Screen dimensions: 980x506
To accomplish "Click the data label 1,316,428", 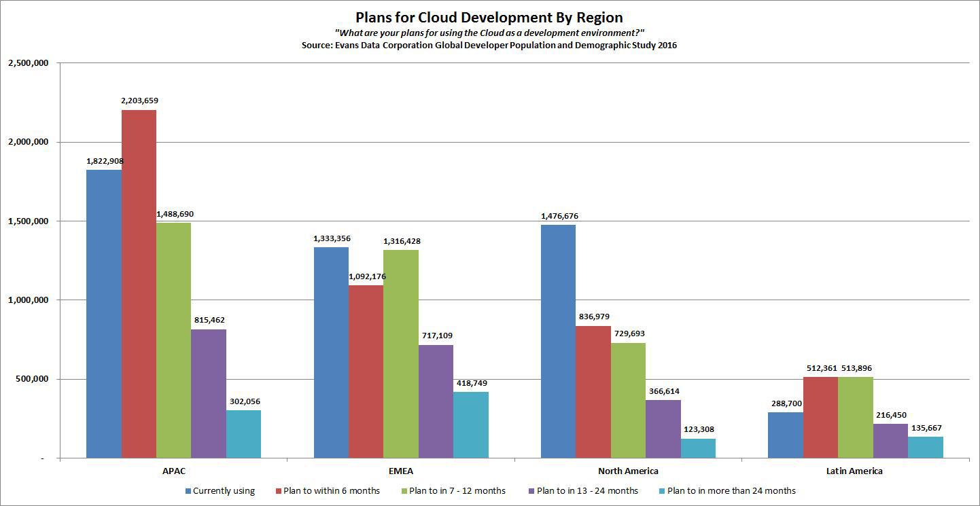I will 401,241.
